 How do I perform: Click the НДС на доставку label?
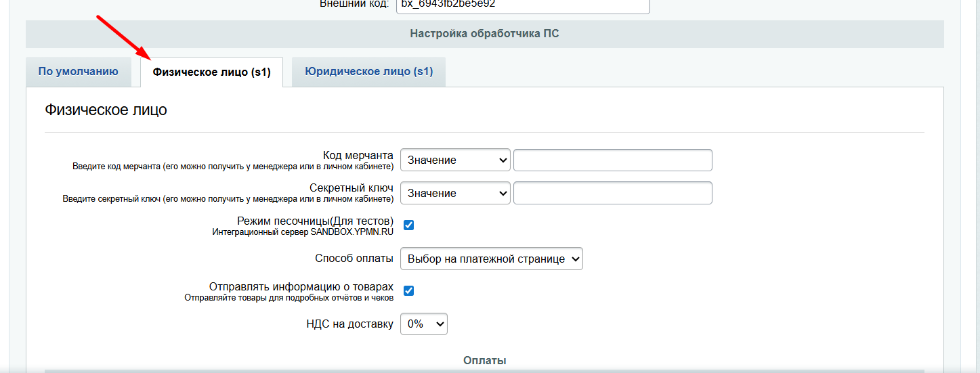(349, 324)
